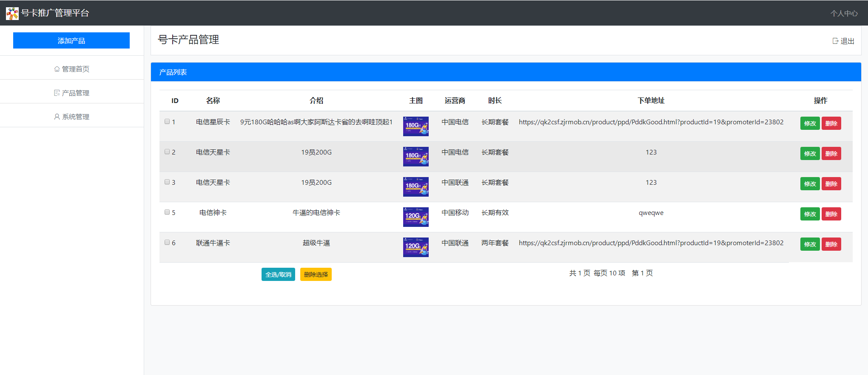Click the home icon beside 管理首页

[x=57, y=69]
